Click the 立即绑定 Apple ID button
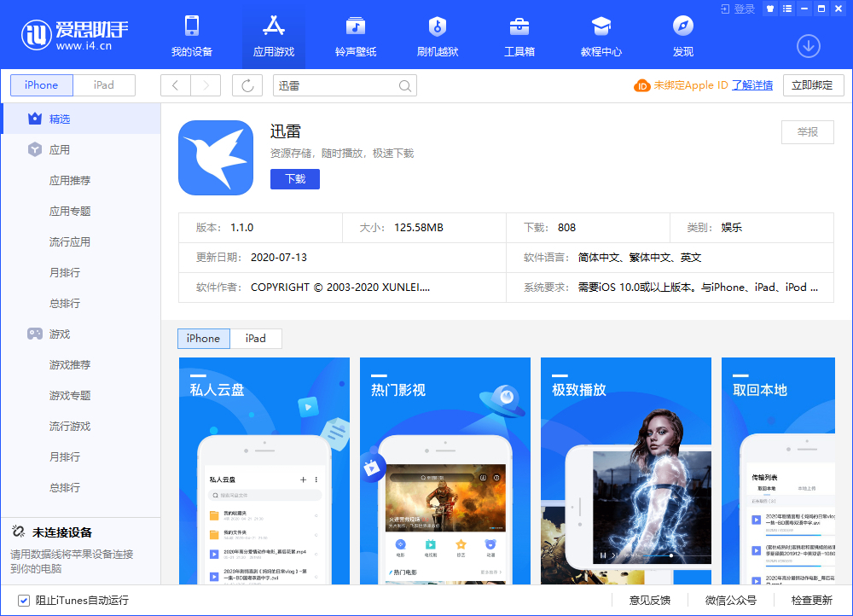Screen dimensions: 853x616 tap(813, 85)
